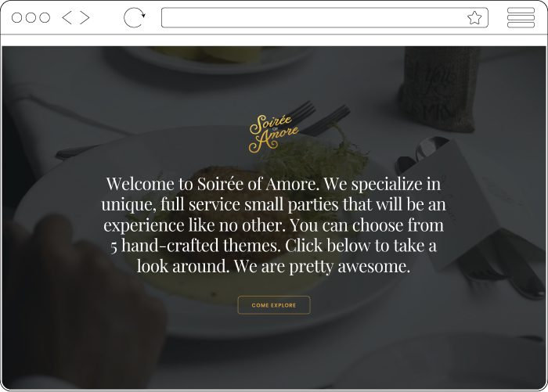Go back with the left arrow icon
548x392 pixels.
[67, 17]
